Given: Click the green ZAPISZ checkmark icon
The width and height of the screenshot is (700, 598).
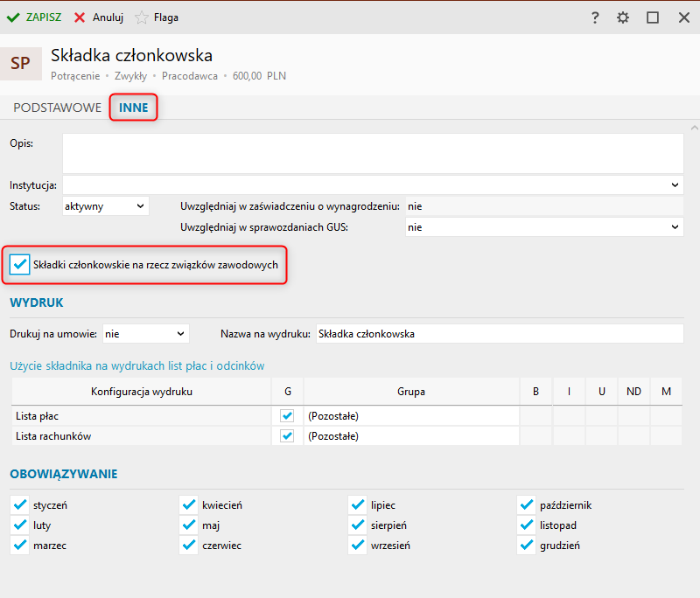Looking at the screenshot, I should click(x=13, y=17).
